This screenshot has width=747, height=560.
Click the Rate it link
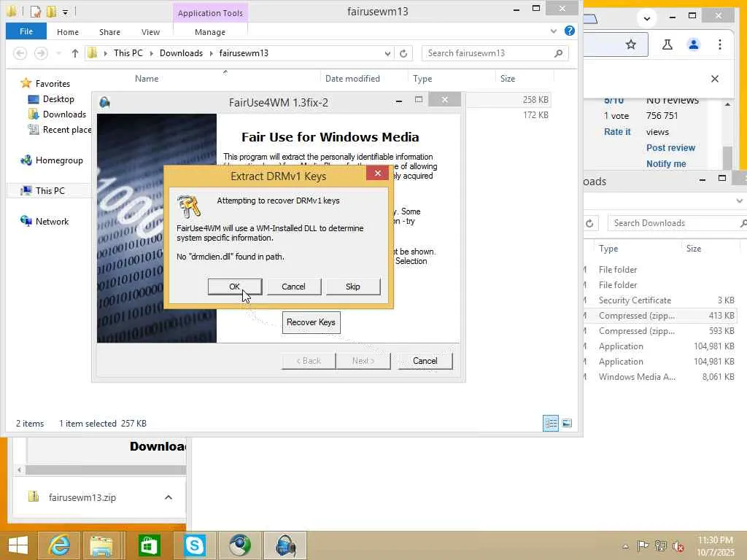tap(617, 132)
